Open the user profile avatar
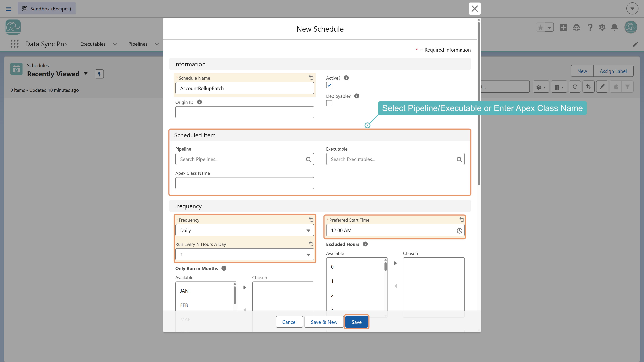This screenshot has height=362, width=644. 631,27
